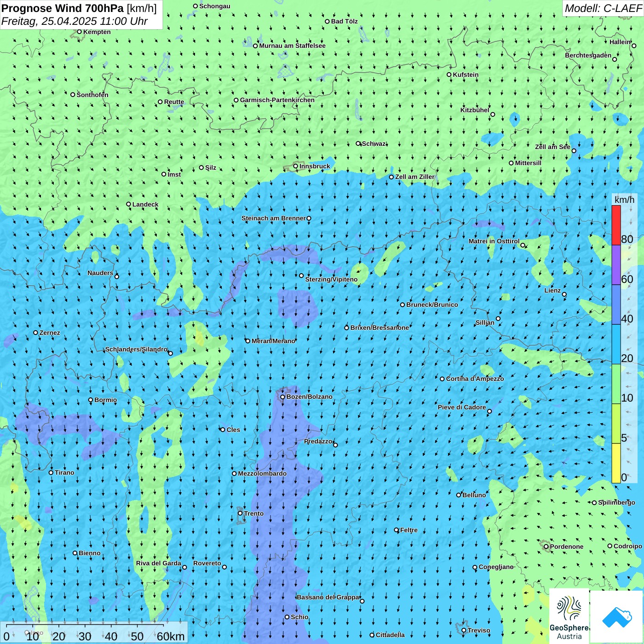The width and height of the screenshot is (644, 644).
Task: Click the Pordenone city marker circle
Action: pyautogui.click(x=546, y=546)
